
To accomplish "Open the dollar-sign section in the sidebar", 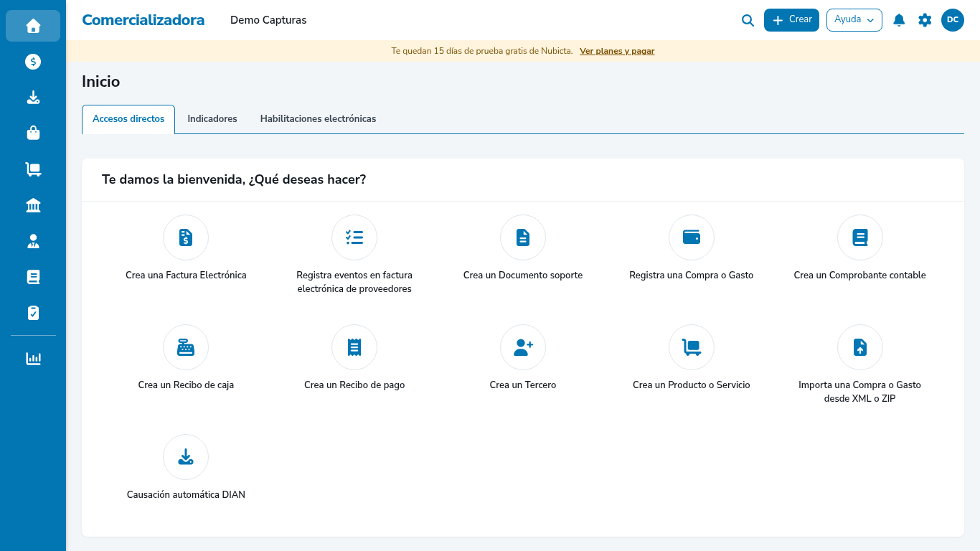I will click(x=33, y=62).
